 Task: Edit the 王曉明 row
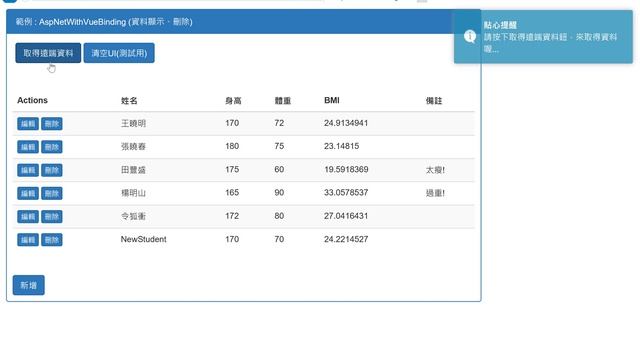coord(28,124)
